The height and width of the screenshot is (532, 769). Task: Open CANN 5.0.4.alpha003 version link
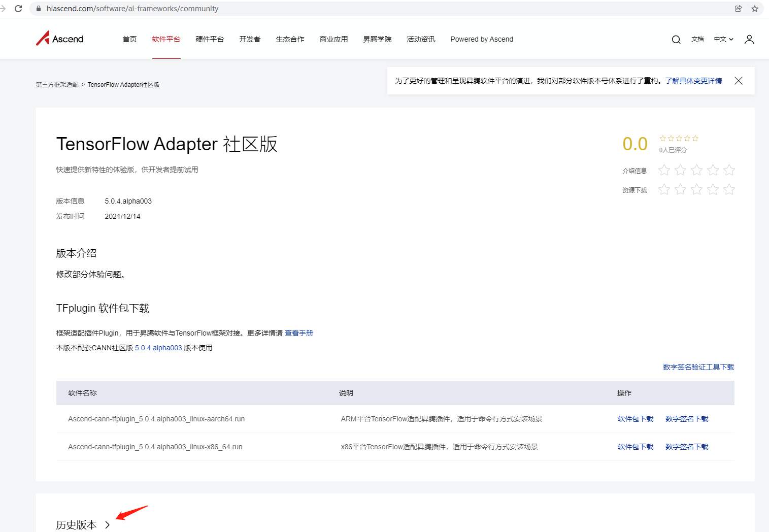(x=158, y=348)
